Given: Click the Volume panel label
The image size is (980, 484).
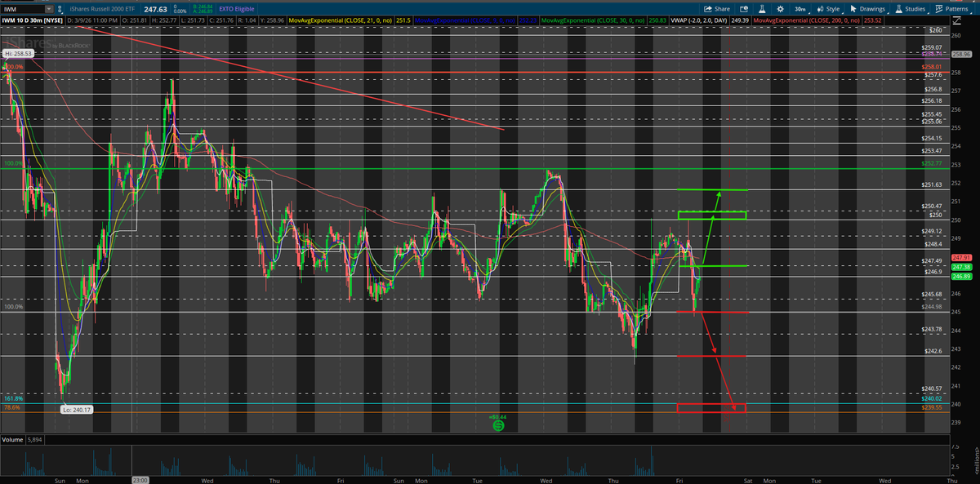Looking at the screenshot, I should coord(12,439).
